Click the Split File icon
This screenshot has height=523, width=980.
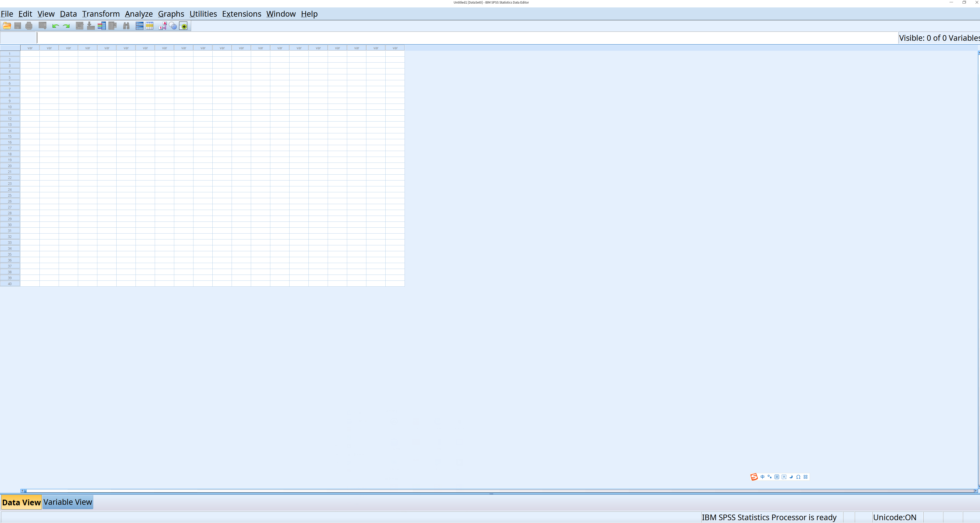point(140,25)
